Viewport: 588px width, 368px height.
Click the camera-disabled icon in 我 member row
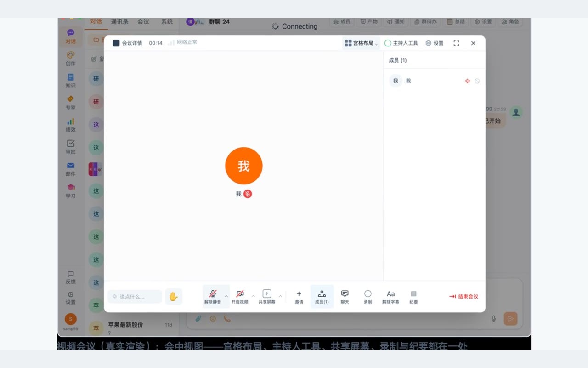pos(477,81)
